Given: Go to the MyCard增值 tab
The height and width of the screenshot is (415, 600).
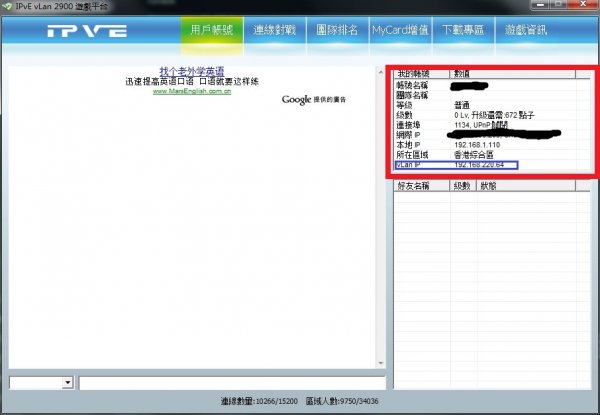Looking at the screenshot, I should click(400, 30).
